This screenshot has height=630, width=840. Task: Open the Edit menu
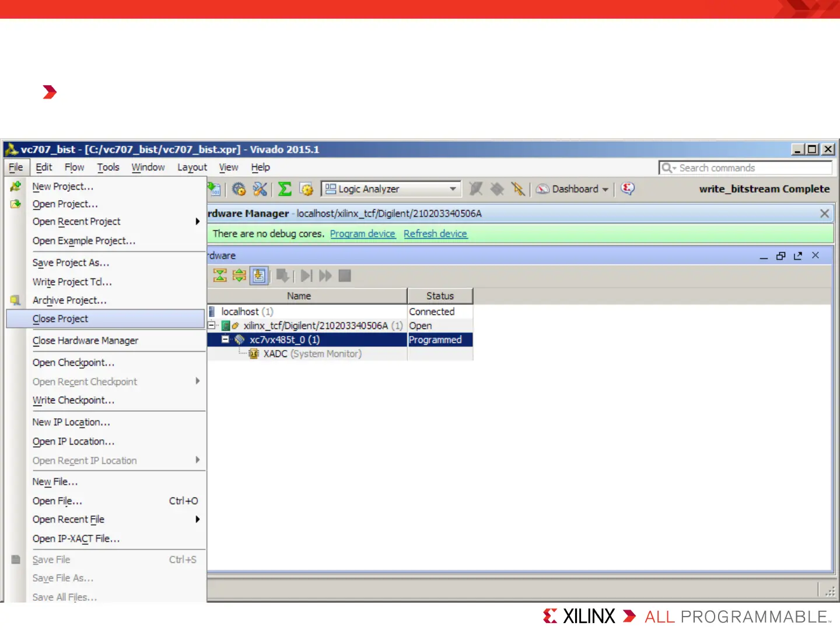click(x=44, y=167)
